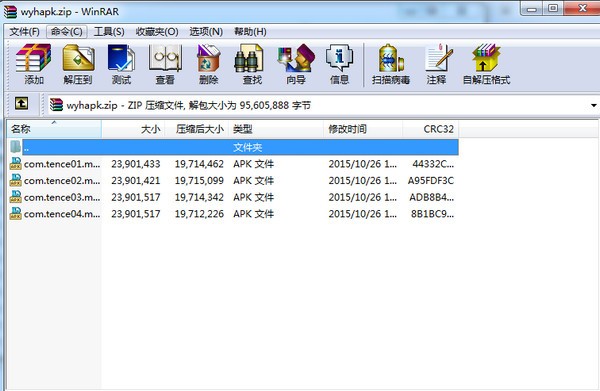Click the packed size 19,714,462

click(199, 164)
